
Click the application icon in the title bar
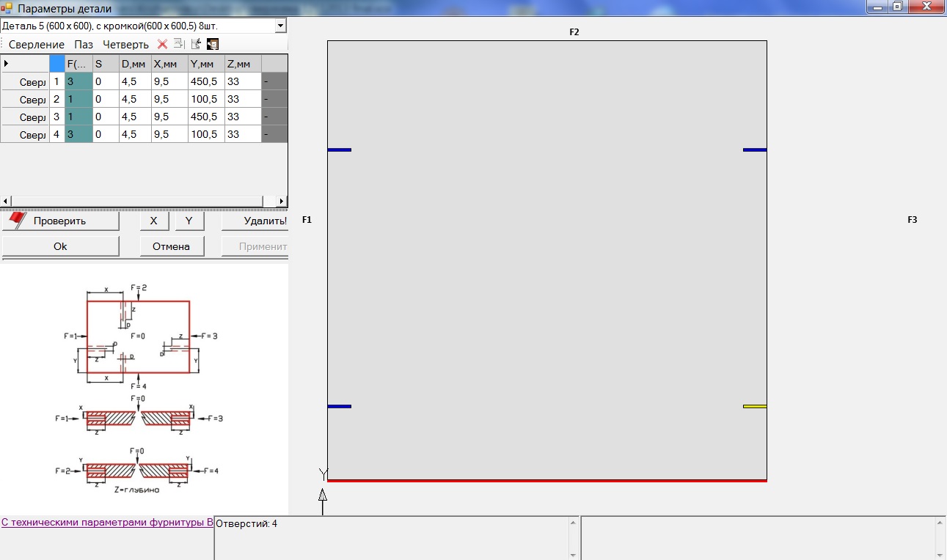click(7, 8)
